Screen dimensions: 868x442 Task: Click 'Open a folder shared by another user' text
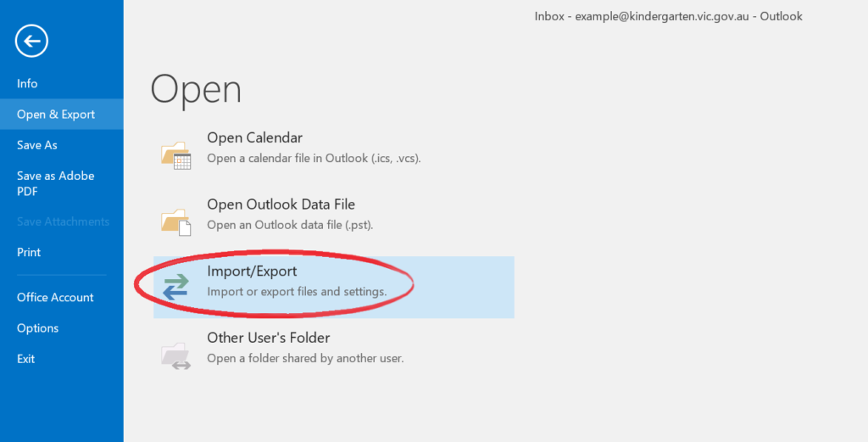tap(305, 358)
